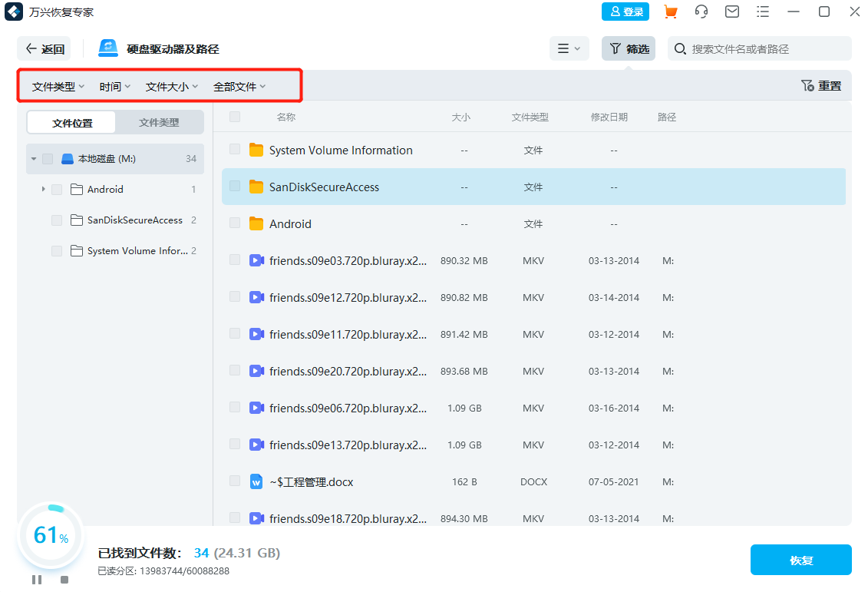
Task: Click the task list icon near minimize
Action: point(762,12)
